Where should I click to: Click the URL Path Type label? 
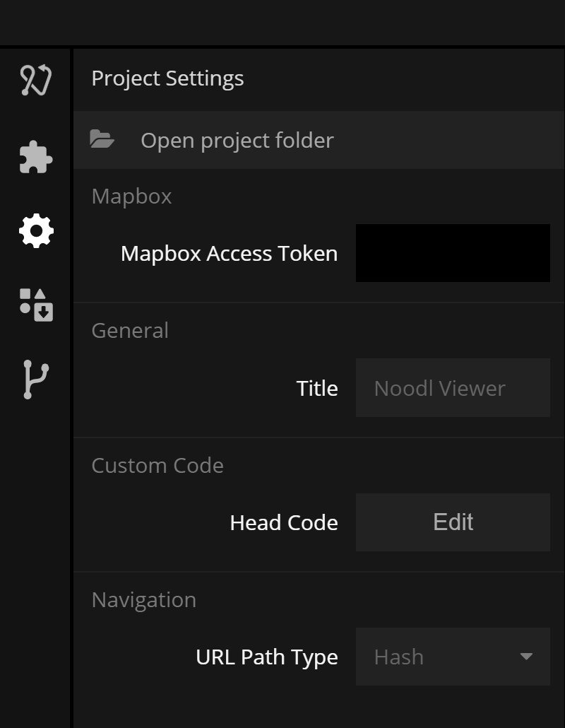(x=267, y=657)
